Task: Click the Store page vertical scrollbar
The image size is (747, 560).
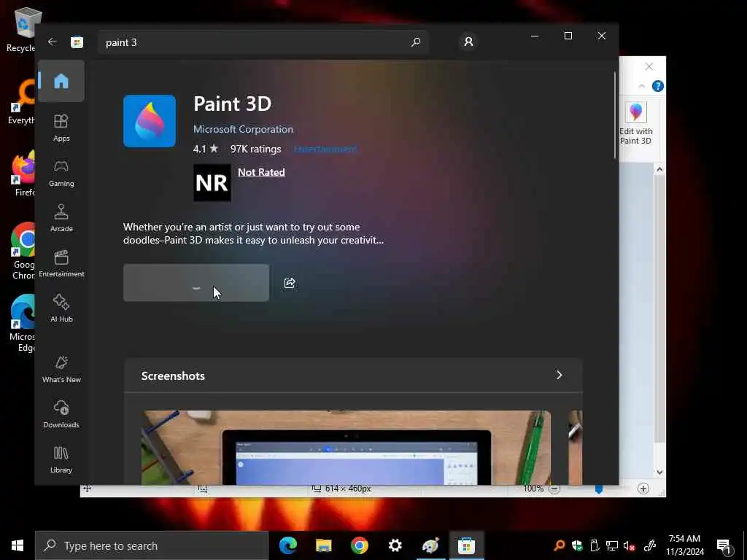Action: pyautogui.click(x=615, y=116)
